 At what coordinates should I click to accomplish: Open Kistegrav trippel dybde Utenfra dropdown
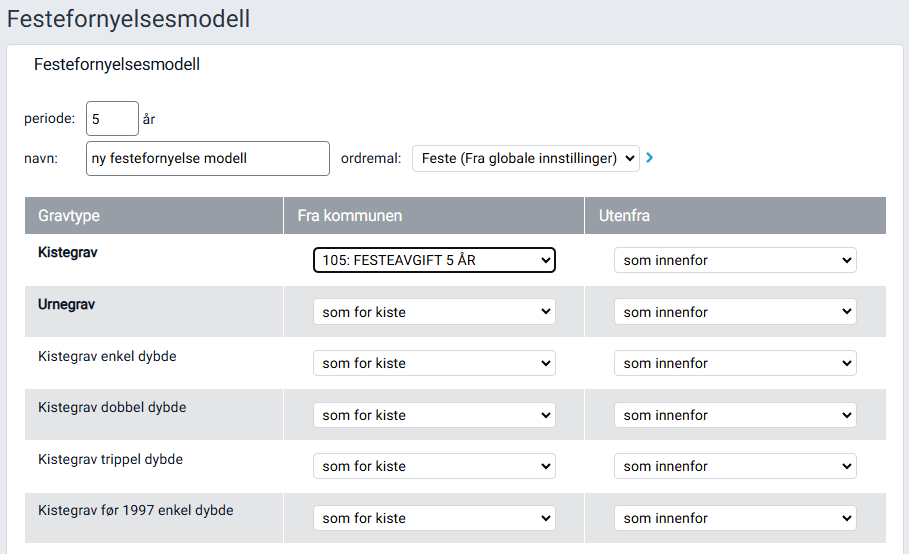pos(735,466)
